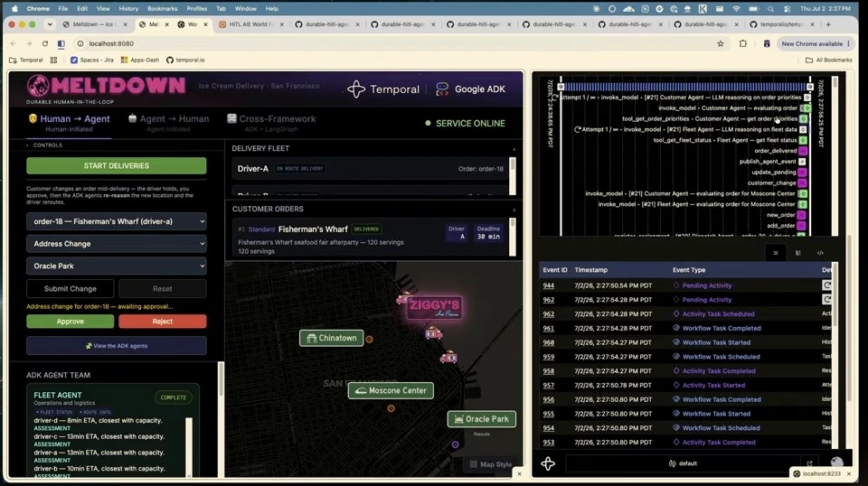Viewport: 868px width, 486px height.
Task: Switch to the HITL AIE World browser tab
Action: (x=250, y=24)
